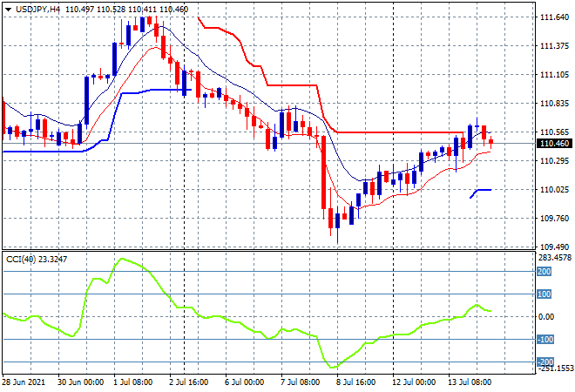Click the 283.4578 CCI maximum value label
Screen dimensions: 575x392
coord(556,258)
